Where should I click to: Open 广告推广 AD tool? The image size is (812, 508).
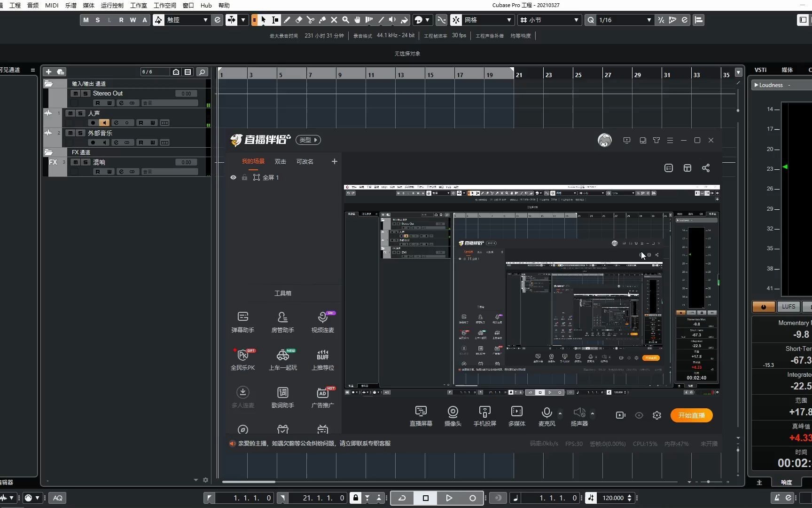click(323, 397)
